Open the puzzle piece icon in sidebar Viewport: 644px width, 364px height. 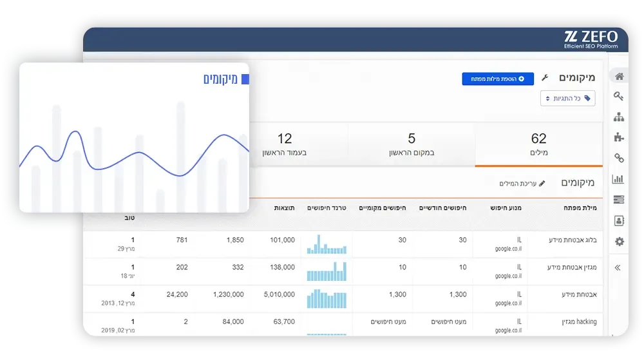coord(619,138)
